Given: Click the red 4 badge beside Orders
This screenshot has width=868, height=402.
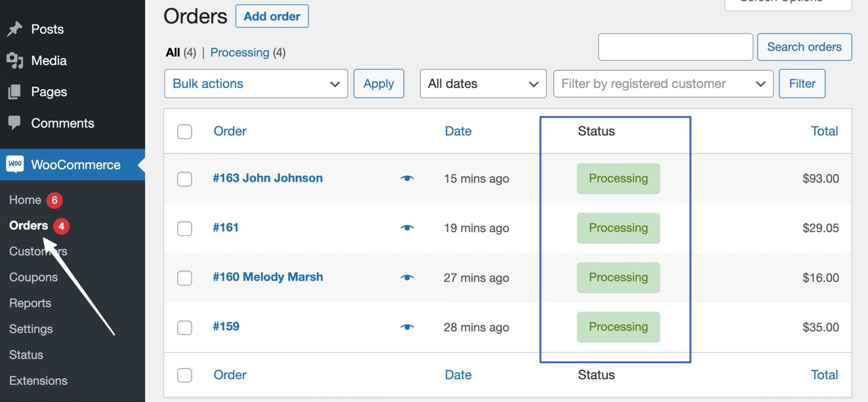Looking at the screenshot, I should pyautogui.click(x=61, y=226).
